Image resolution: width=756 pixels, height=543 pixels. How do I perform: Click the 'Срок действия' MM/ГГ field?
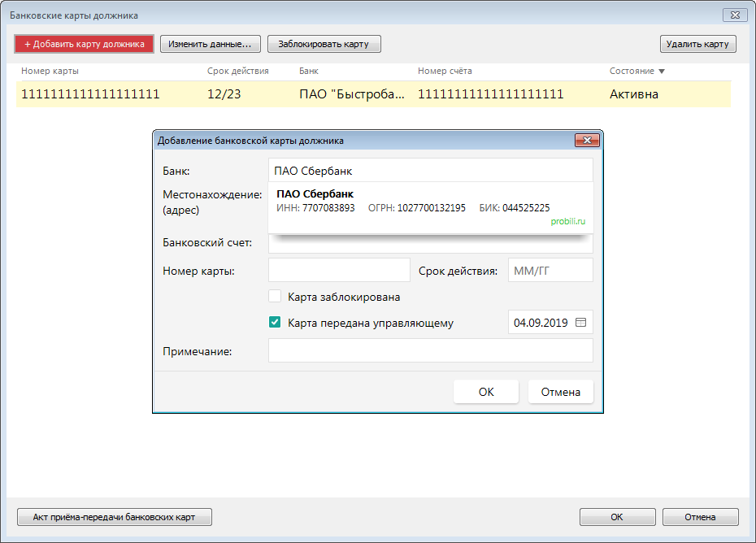(550, 271)
